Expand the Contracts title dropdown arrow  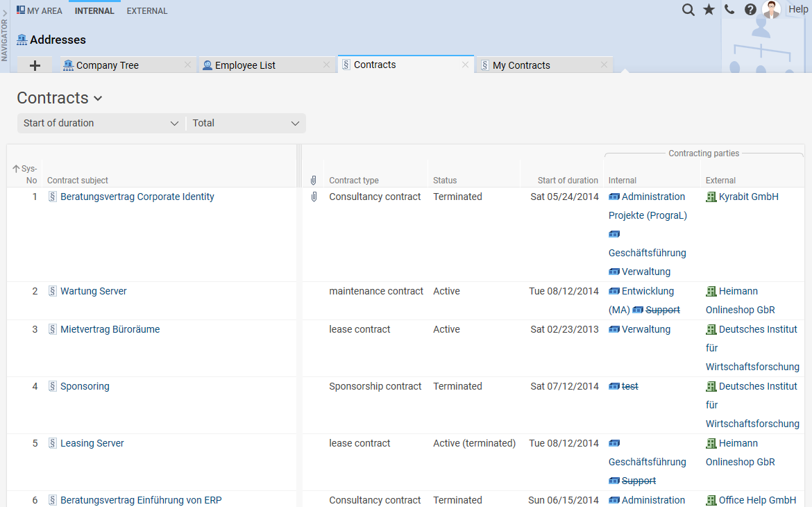[97, 99]
